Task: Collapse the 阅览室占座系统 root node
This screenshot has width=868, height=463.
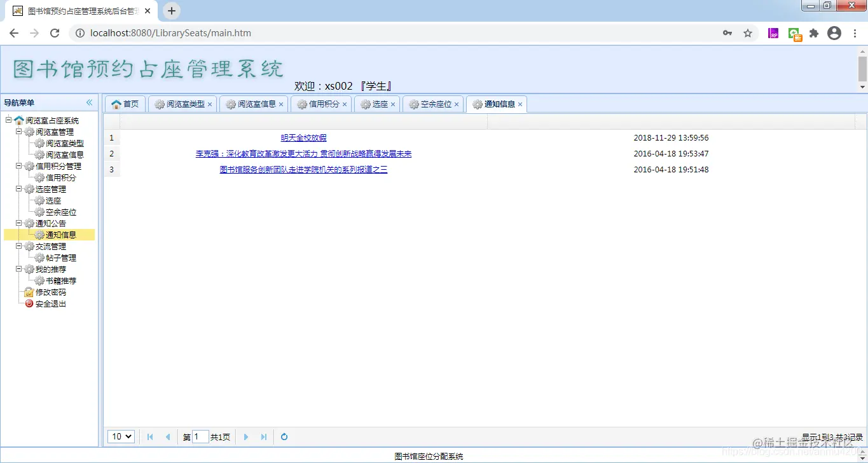Action: pyautogui.click(x=9, y=120)
